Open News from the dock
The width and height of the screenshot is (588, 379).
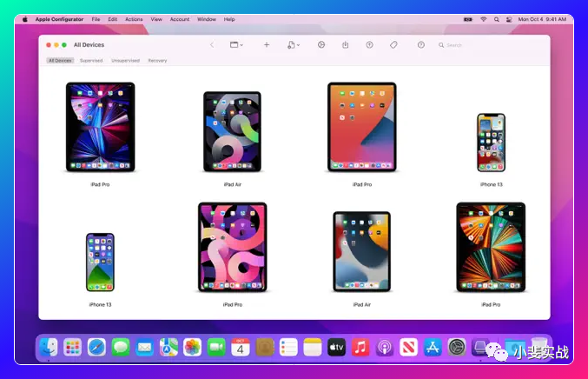[409, 347]
